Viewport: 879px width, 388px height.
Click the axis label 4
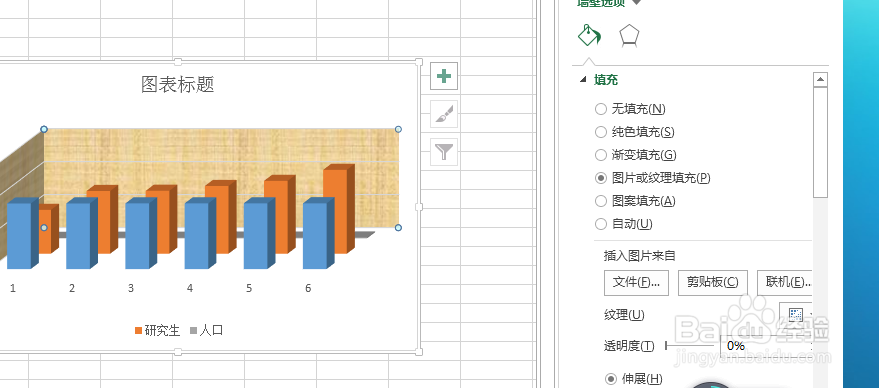coord(190,288)
